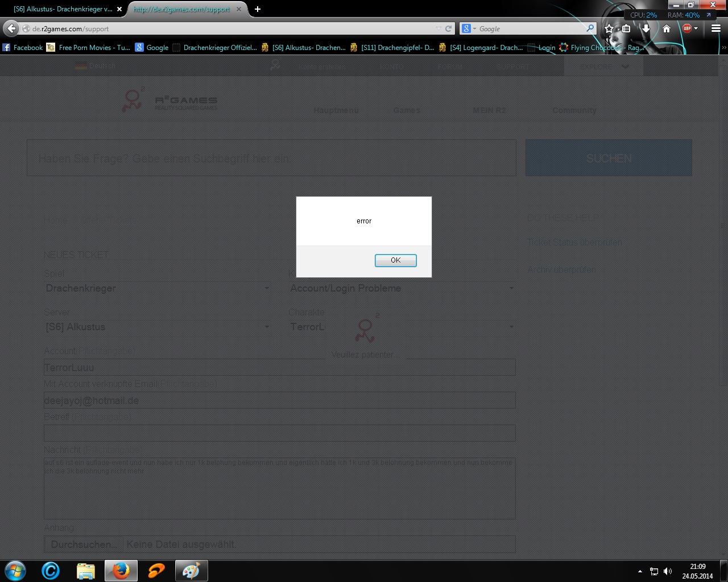Switch to the [S6] Alkustus- Drachenkrieger tab
The height and width of the screenshot is (582, 728).
click(x=63, y=9)
